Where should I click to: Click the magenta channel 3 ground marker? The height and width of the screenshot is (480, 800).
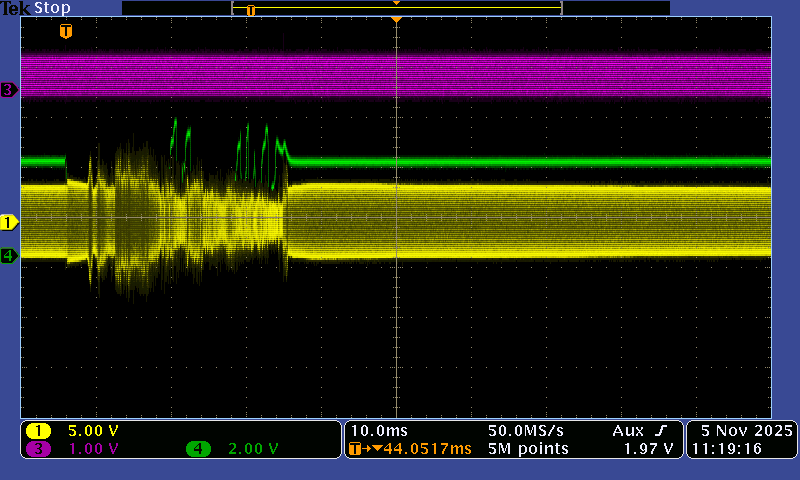(x=9, y=90)
